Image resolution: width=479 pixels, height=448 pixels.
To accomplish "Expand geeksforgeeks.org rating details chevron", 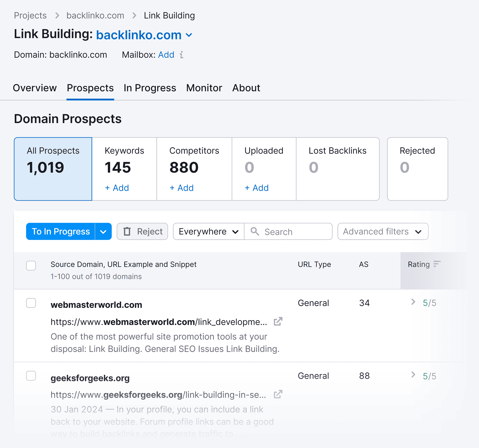I will (x=413, y=375).
